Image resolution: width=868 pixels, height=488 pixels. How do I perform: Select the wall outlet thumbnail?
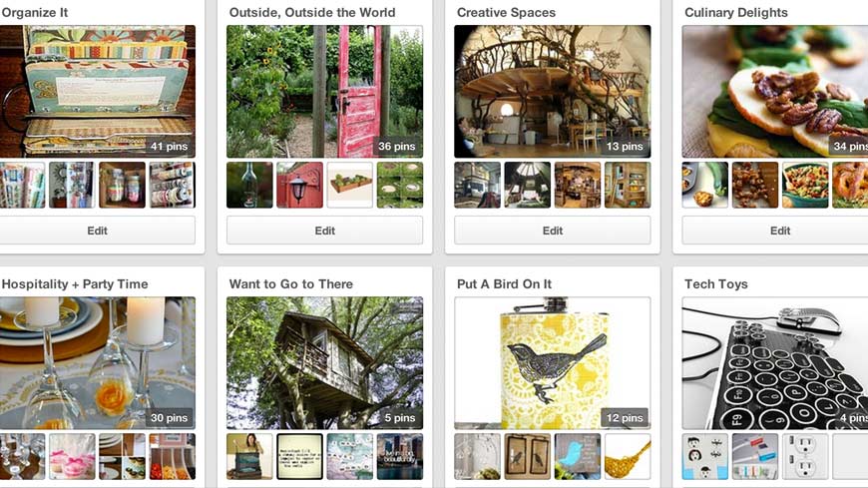[805, 456]
